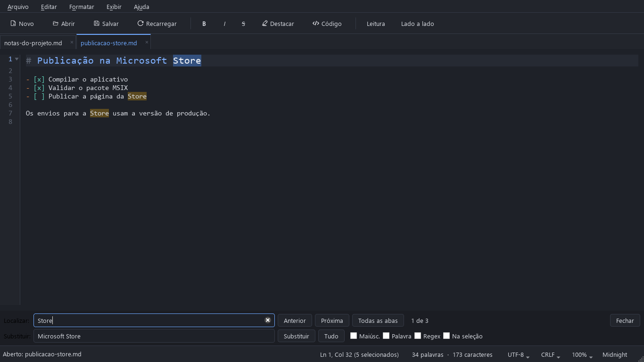The image size is (644, 362).
Task: Apply bold formatting
Action: 204,24
